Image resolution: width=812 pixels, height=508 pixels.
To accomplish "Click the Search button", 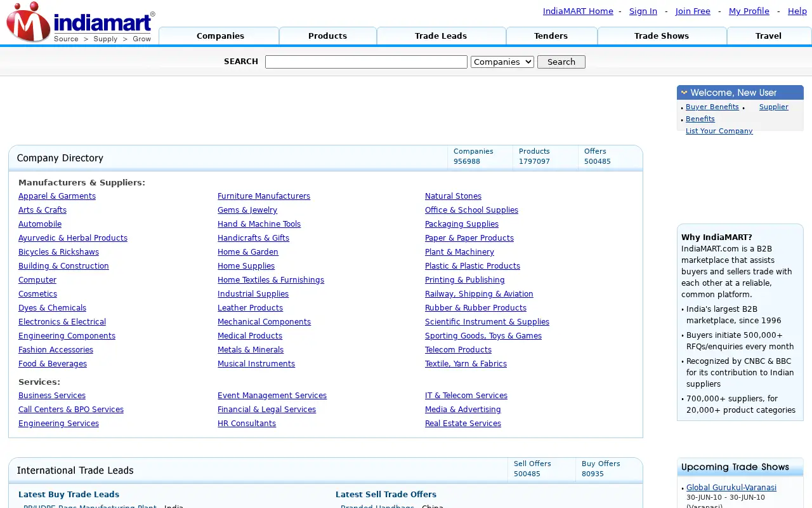I will [x=561, y=62].
